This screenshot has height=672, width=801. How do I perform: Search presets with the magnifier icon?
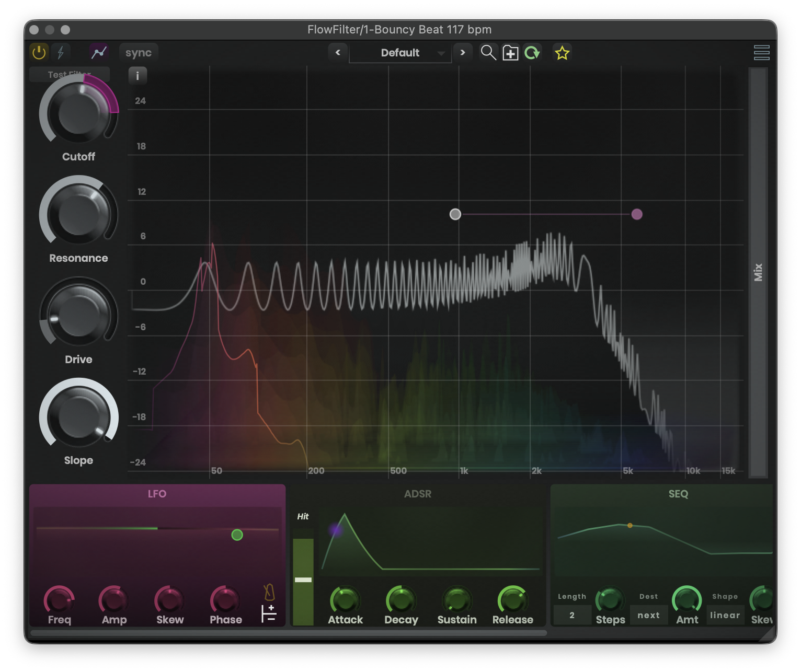(x=488, y=53)
